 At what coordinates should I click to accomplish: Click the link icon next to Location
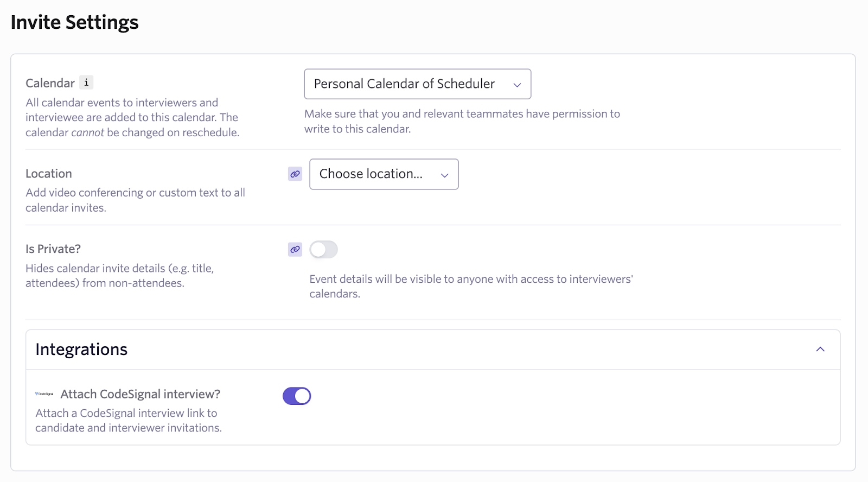pyautogui.click(x=295, y=174)
